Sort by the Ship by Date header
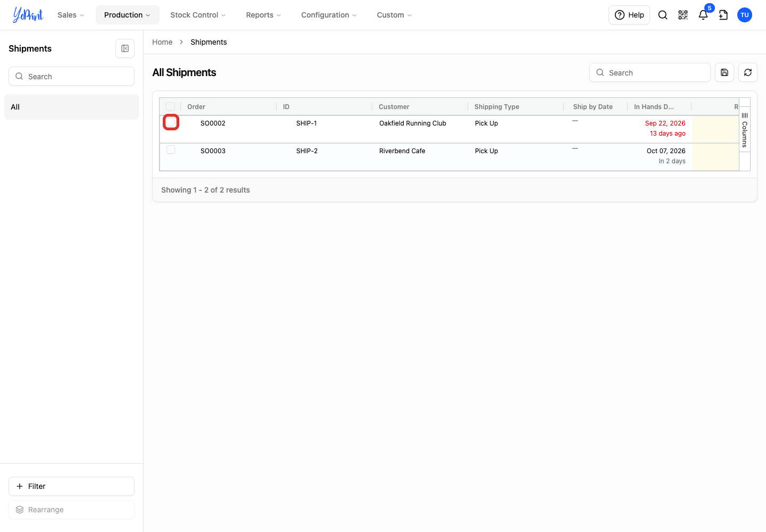 point(593,106)
